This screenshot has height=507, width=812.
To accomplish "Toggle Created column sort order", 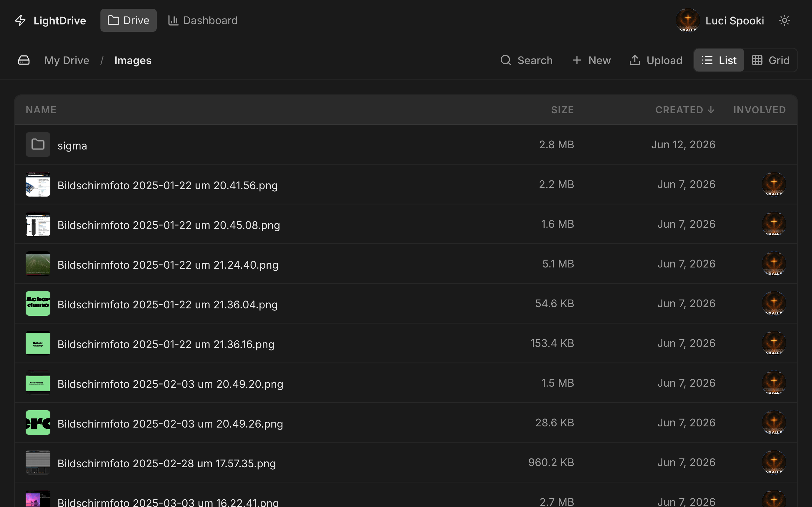I will click(685, 110).
